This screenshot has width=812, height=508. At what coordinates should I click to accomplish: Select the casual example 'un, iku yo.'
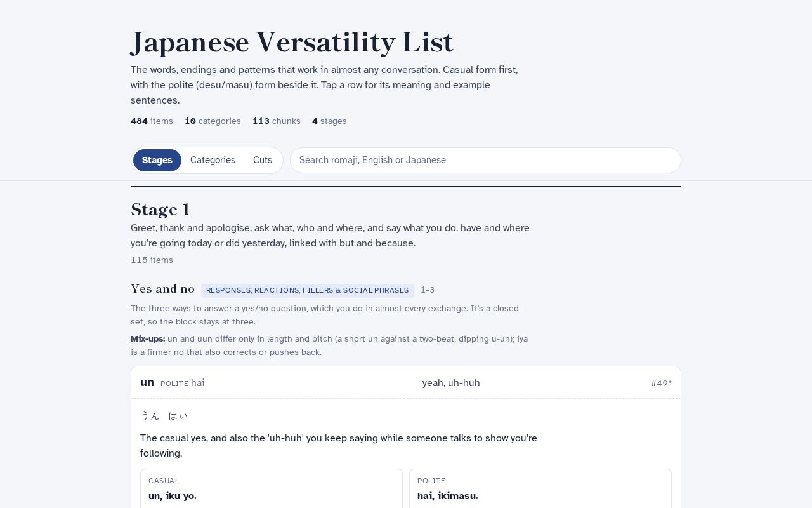(173, 496)
